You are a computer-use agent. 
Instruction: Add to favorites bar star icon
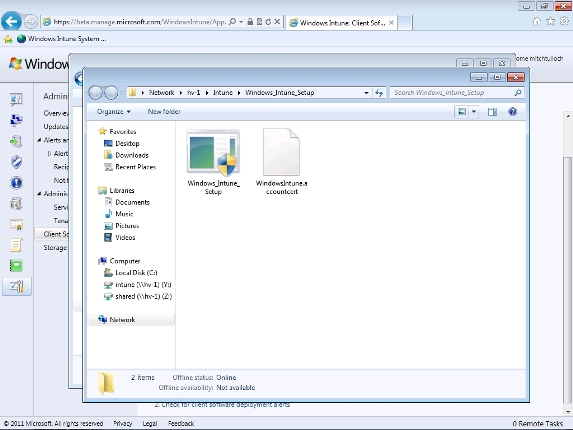pos(8,39)
